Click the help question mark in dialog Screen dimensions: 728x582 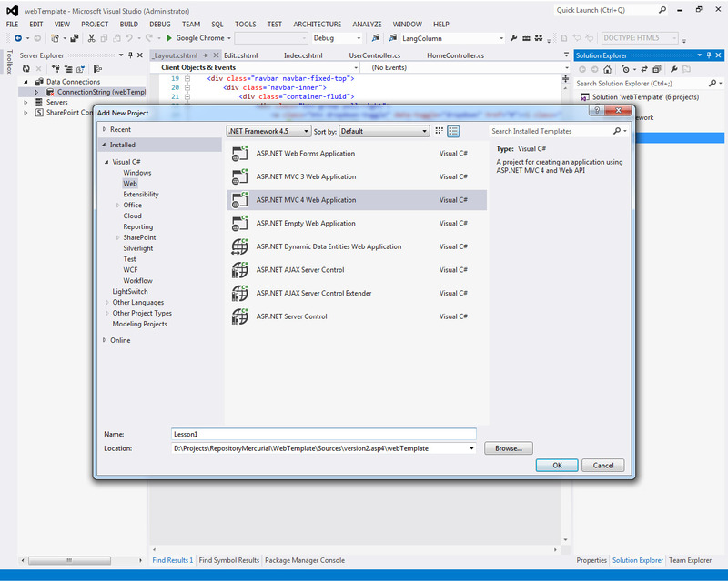point(597,110)
